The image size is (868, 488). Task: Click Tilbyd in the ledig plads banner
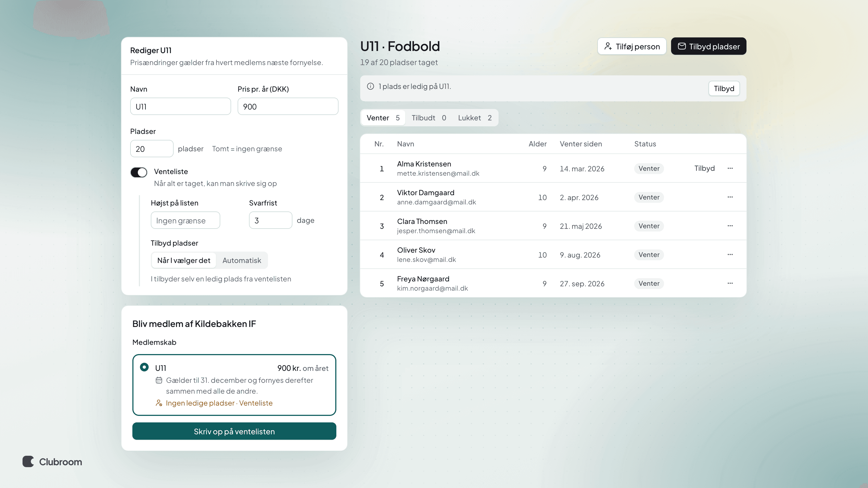724,89
